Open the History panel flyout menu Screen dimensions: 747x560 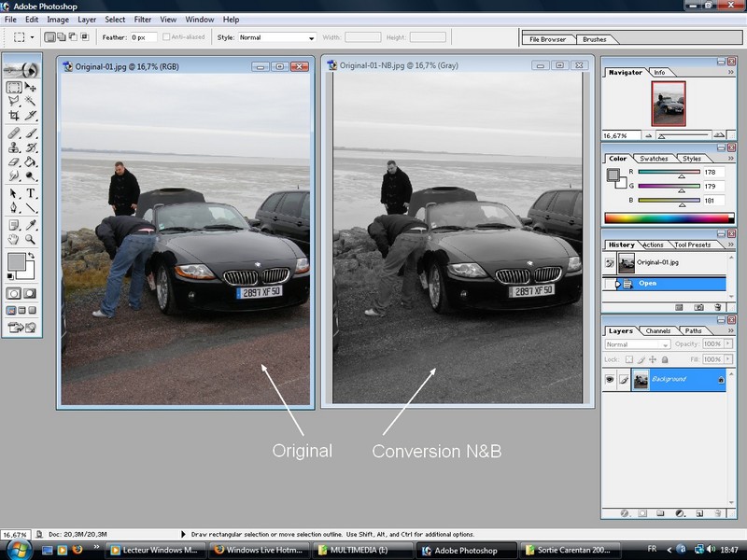(731, 245)
